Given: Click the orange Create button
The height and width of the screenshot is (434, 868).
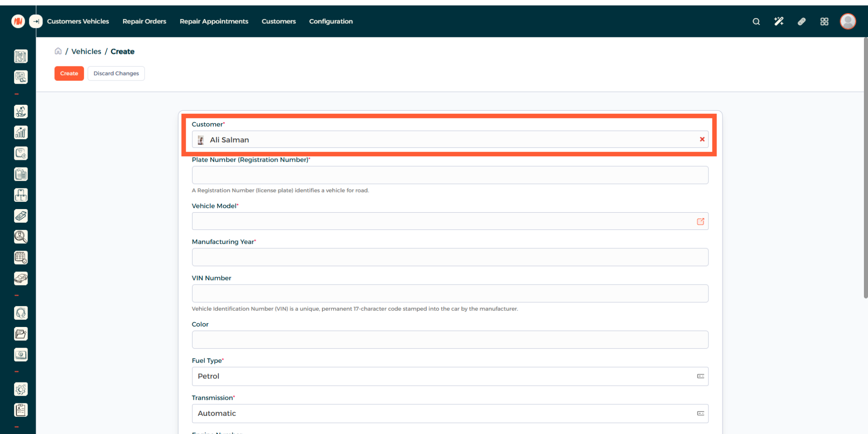Looking at the screenshot, I should pos(69,73).
